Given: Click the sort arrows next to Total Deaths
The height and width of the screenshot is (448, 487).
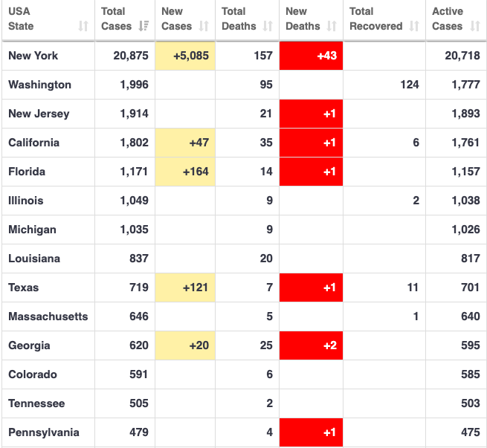Looking at the screenshot, I should pos(269,26).
